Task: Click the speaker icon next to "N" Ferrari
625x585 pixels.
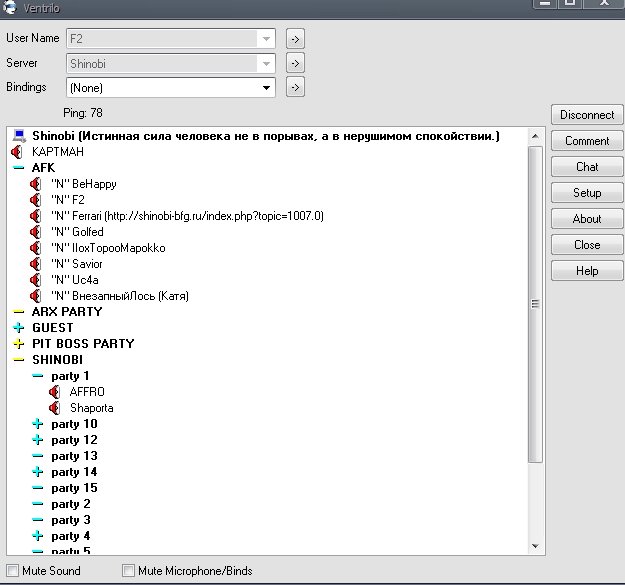Action: (x=35, y=216)
